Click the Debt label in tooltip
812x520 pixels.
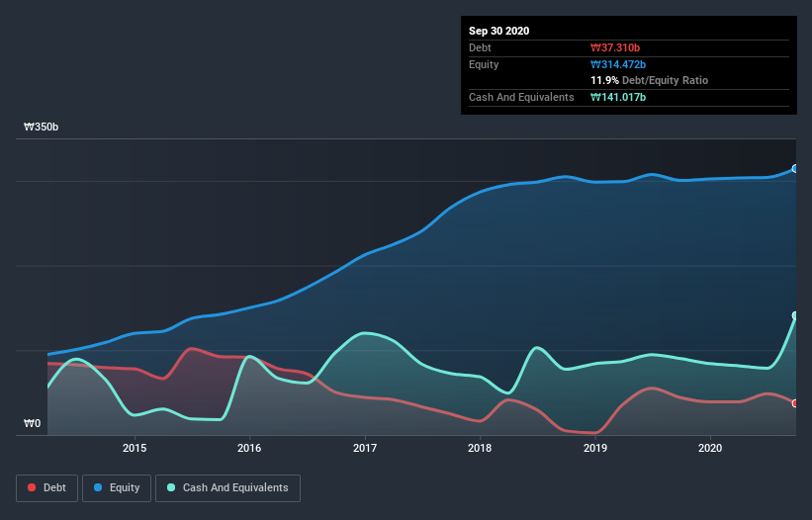pyautogui.click(x=480, y=47)
